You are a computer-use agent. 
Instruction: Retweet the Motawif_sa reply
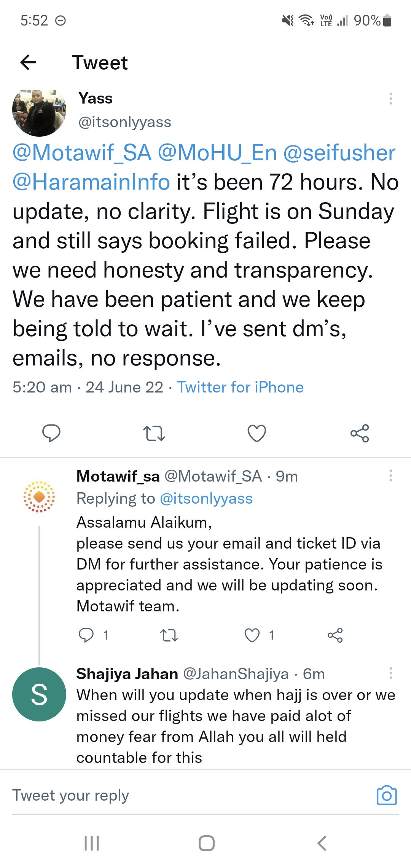(169, 635)
